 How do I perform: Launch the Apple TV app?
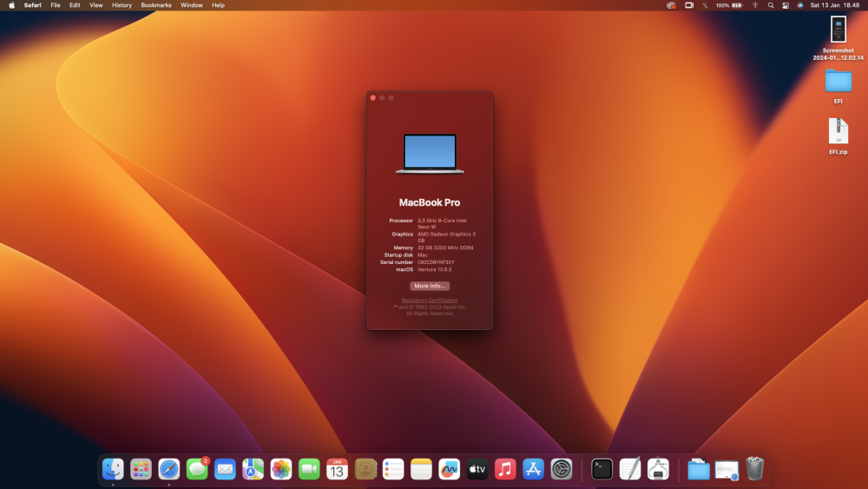coord(477,469)
